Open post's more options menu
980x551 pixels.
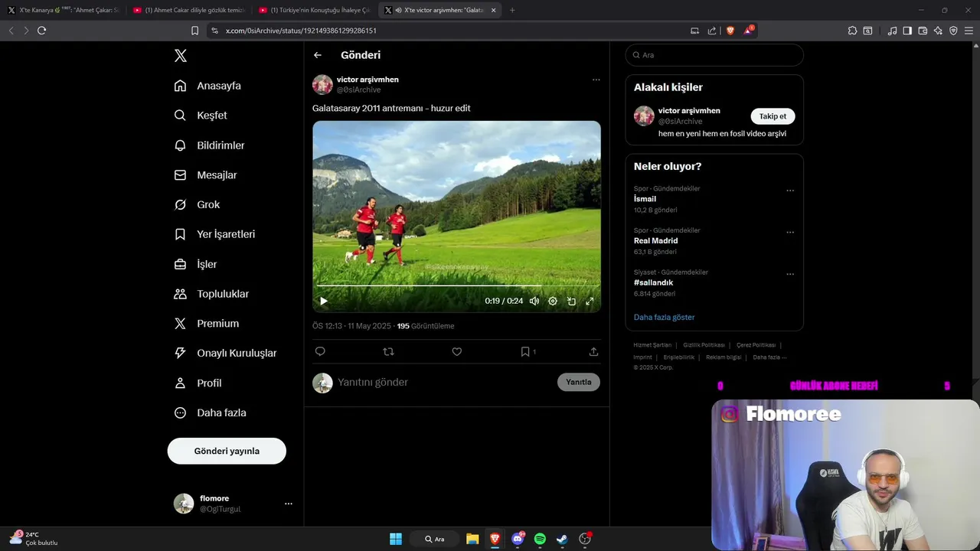(x=596, y=80)
